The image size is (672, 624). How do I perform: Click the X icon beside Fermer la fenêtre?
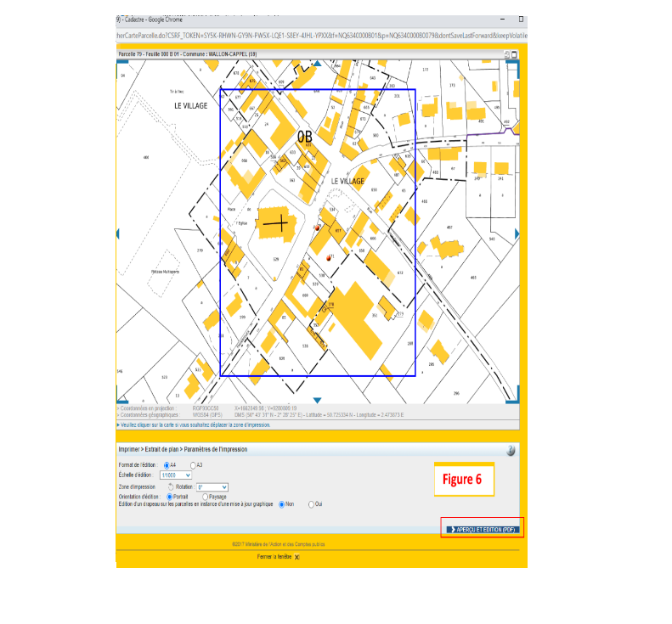pos(297,557)
